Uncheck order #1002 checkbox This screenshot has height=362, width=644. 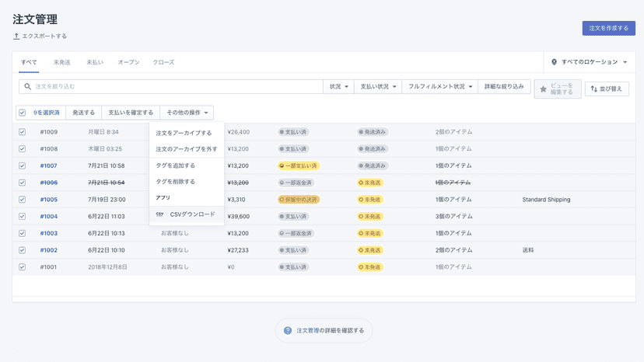click(23, 250)
